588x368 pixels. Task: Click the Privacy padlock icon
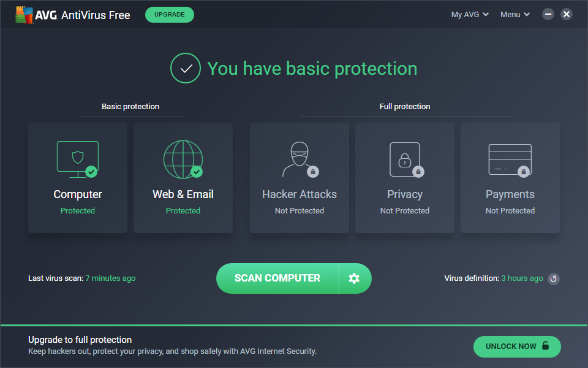pyautogui.click(x=404, y=159)
